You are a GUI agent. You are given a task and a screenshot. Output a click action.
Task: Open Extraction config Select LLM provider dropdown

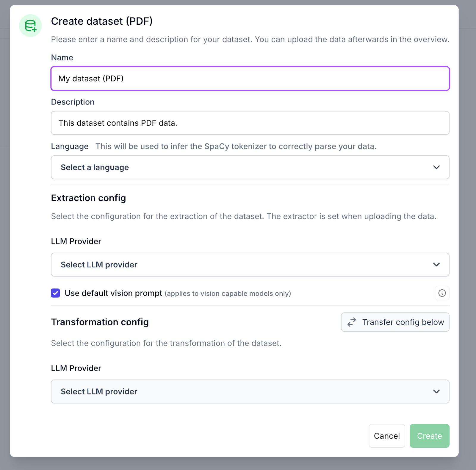click(x=250, y=265)
